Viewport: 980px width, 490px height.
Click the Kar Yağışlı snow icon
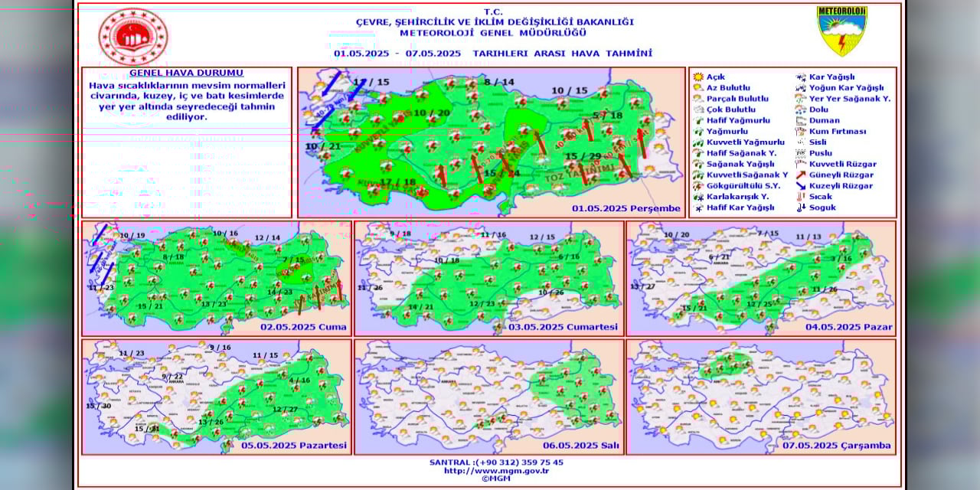(801, 77)
